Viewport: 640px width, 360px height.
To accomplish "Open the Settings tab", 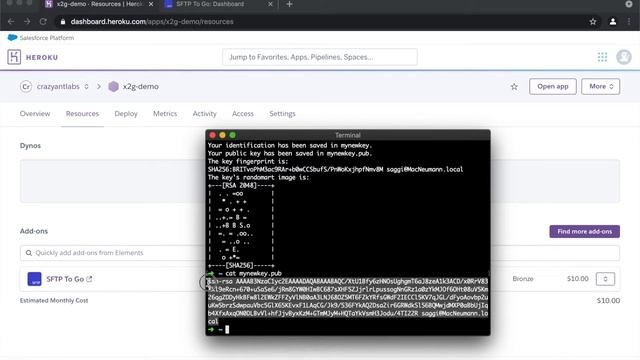I will point(282,113).
